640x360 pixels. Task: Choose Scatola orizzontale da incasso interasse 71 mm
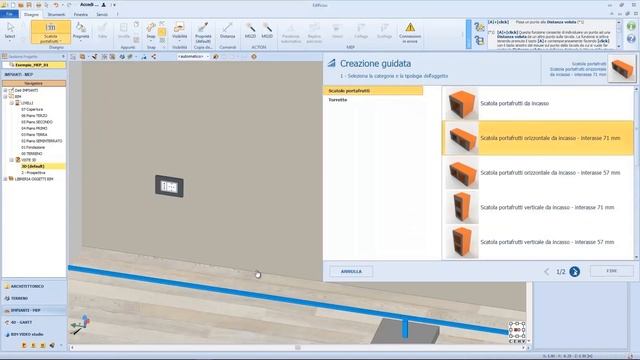[538, 138]
